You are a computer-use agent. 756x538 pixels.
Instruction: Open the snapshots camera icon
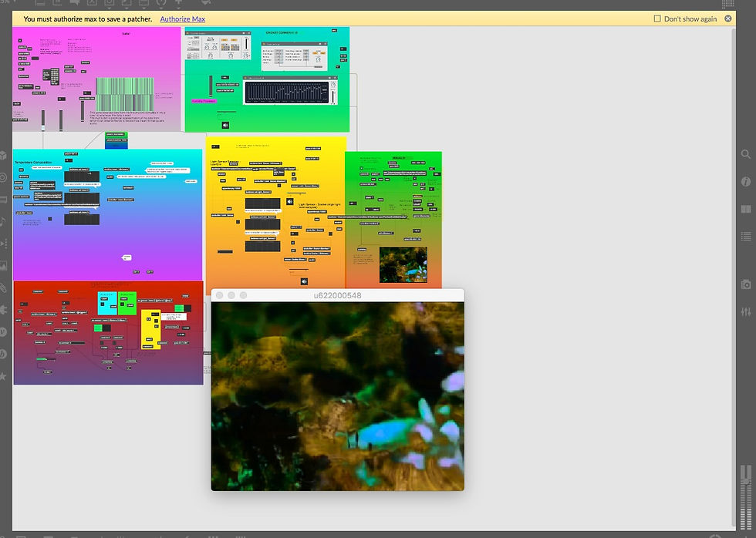click(x=745, y=284)
